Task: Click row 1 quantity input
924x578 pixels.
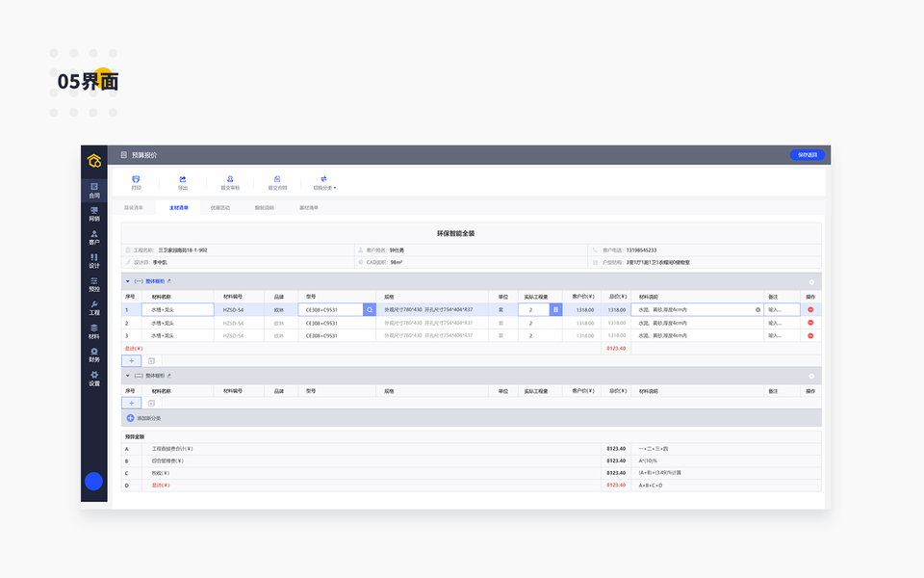Action: coord(534,309)
